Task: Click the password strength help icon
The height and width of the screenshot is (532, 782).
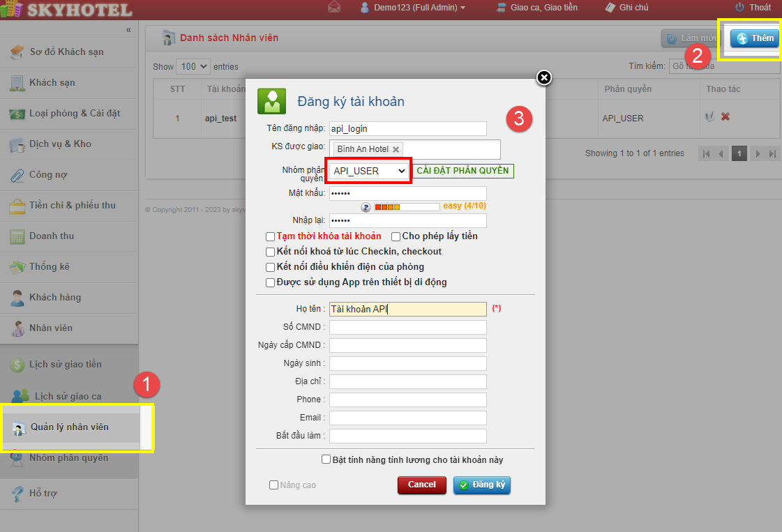Action: (x=366, y=207)
